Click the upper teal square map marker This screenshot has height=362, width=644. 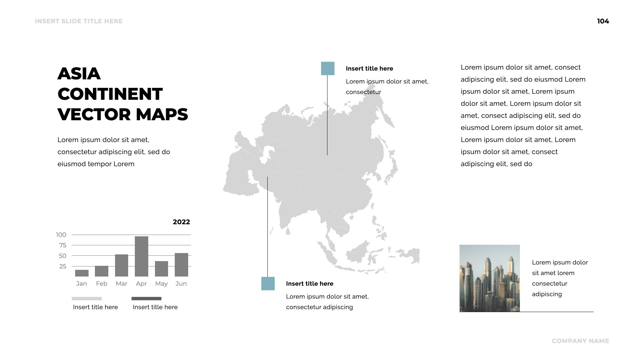point(327,68)
